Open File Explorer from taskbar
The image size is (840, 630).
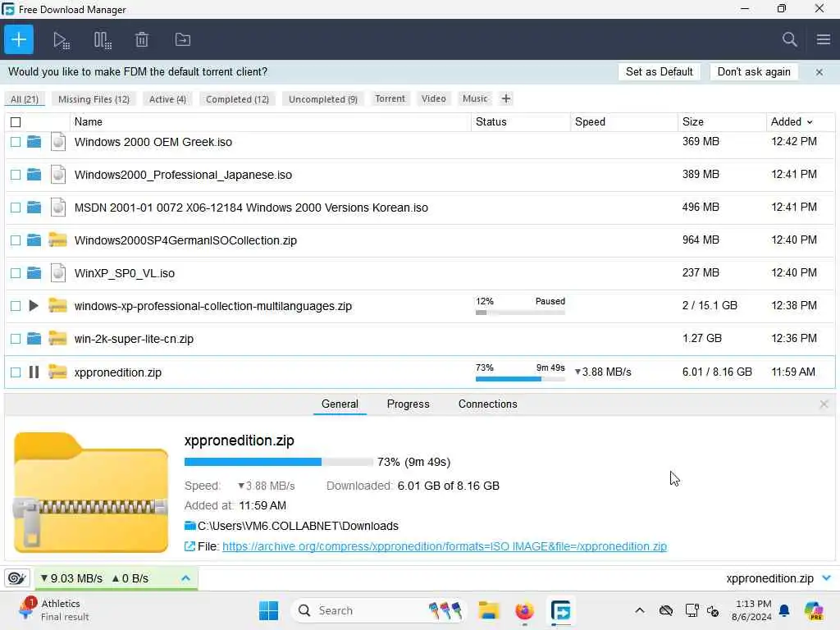click(489, 610)
